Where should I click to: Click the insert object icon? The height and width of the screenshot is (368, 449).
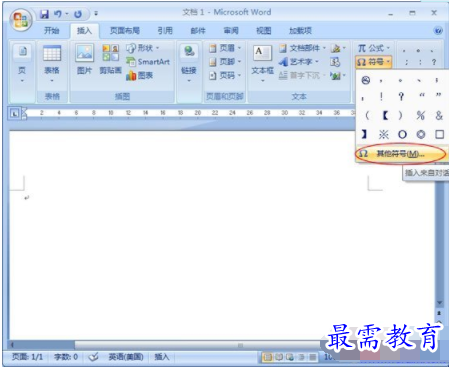coord(338,76)
